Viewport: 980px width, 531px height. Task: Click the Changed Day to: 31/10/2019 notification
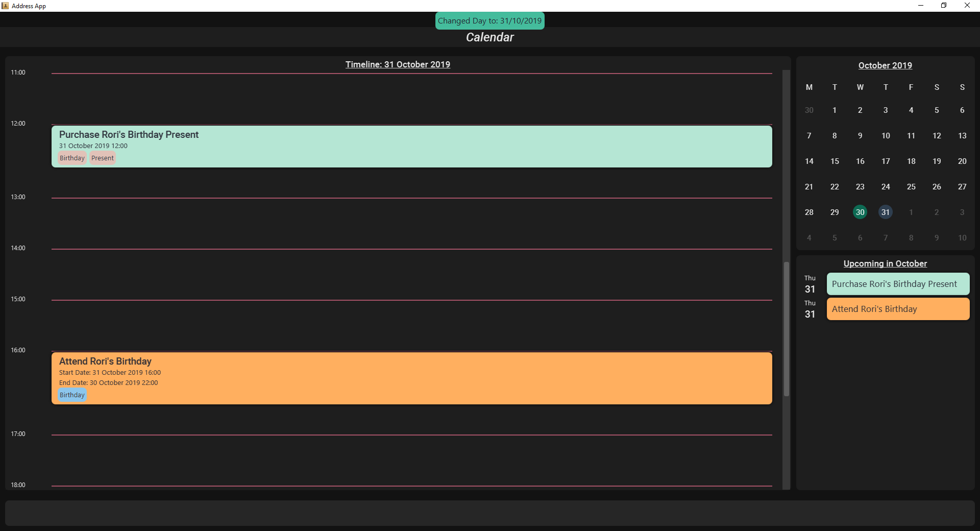click(x=489, y=21)
